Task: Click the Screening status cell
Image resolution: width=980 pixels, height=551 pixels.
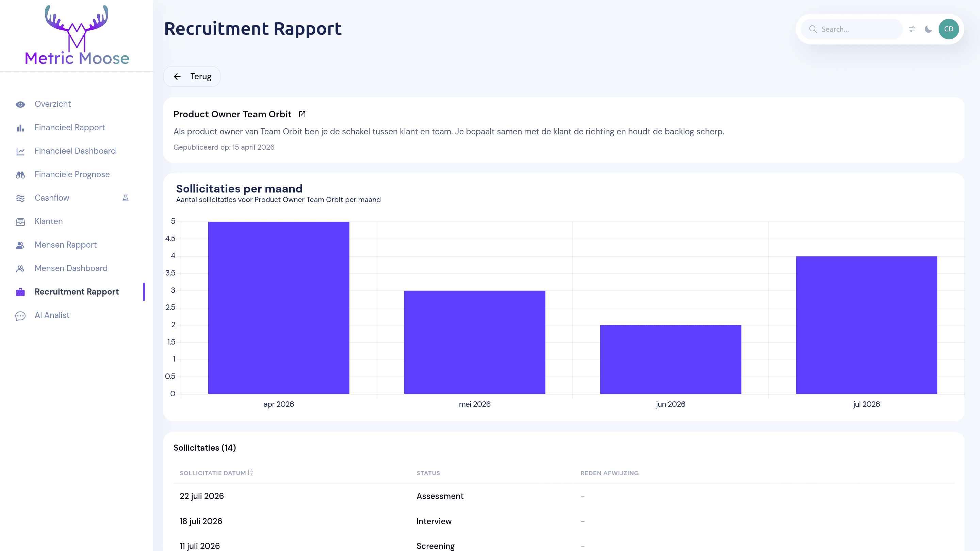Action: (x=436, y=547)
